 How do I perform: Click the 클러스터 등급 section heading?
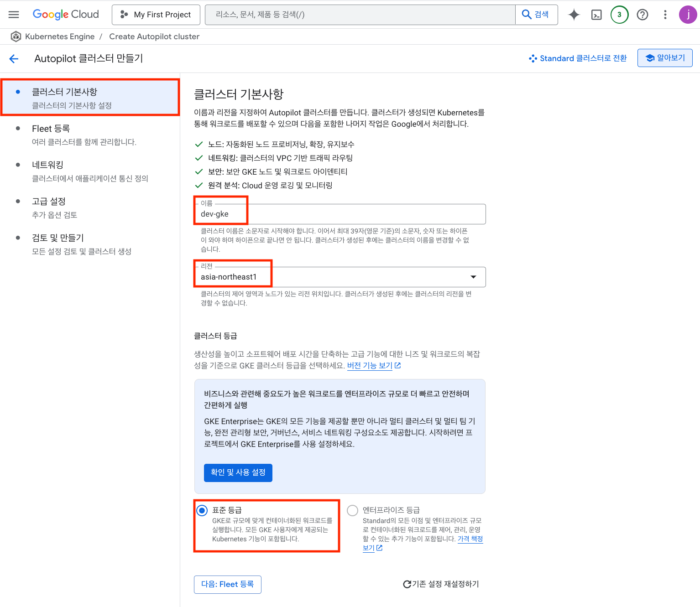(x=215, y=336)
